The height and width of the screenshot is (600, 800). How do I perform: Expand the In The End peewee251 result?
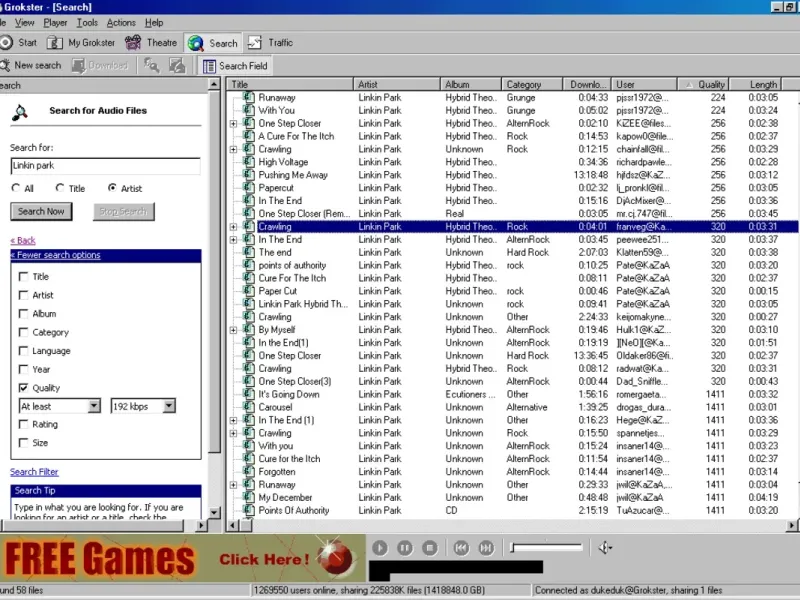click(233, 240)
